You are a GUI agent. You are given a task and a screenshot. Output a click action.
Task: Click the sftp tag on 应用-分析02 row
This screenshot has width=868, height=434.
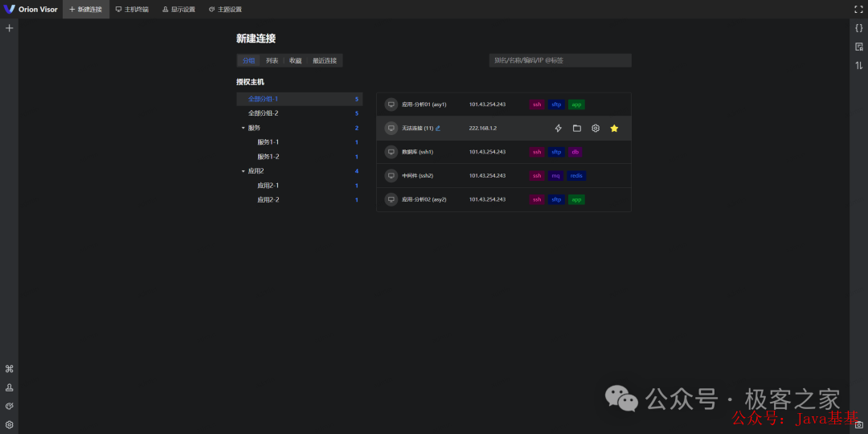(556, 199)
